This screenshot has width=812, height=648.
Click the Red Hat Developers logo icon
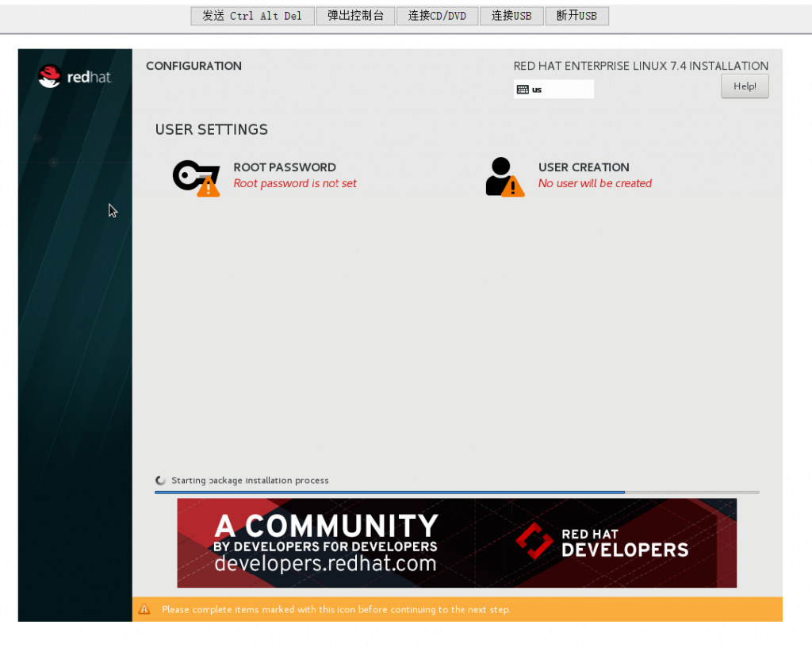point(534,541)
